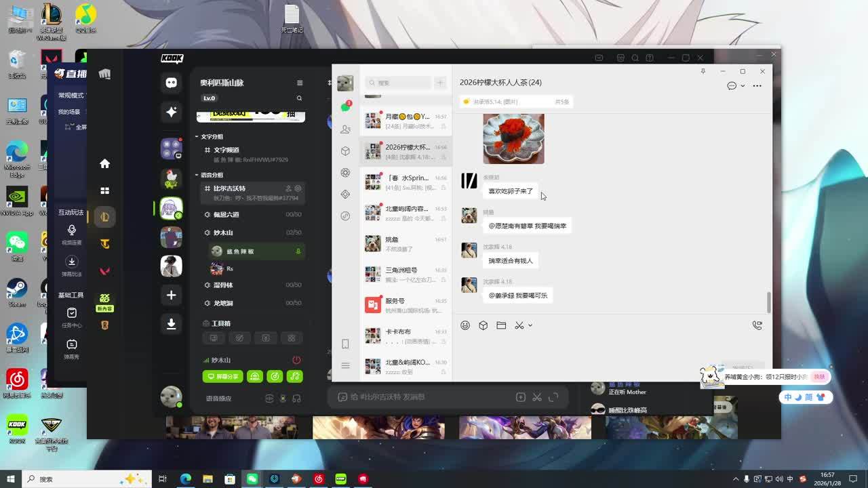Open the 姚鑫 conversation in WeChat
The height and width of the screenshot is (488, 868).
406,243
